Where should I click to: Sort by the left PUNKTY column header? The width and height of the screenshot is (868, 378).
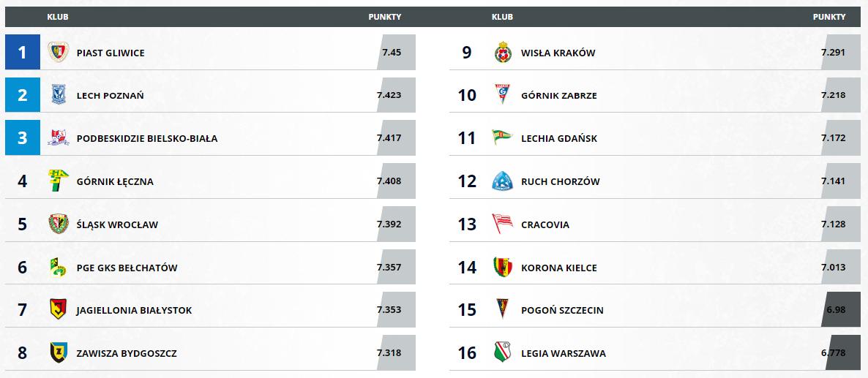coord(385,17)
